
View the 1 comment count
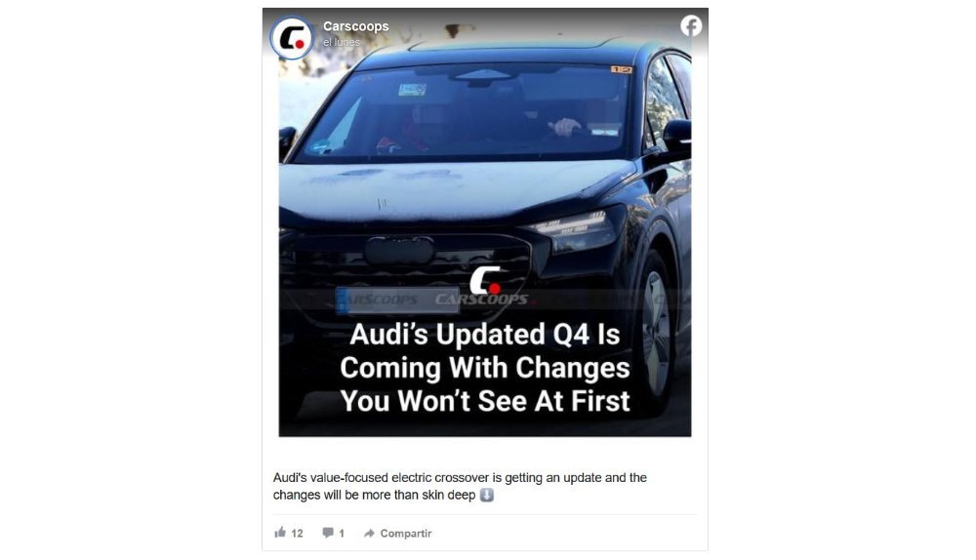[x=341, y=534]
